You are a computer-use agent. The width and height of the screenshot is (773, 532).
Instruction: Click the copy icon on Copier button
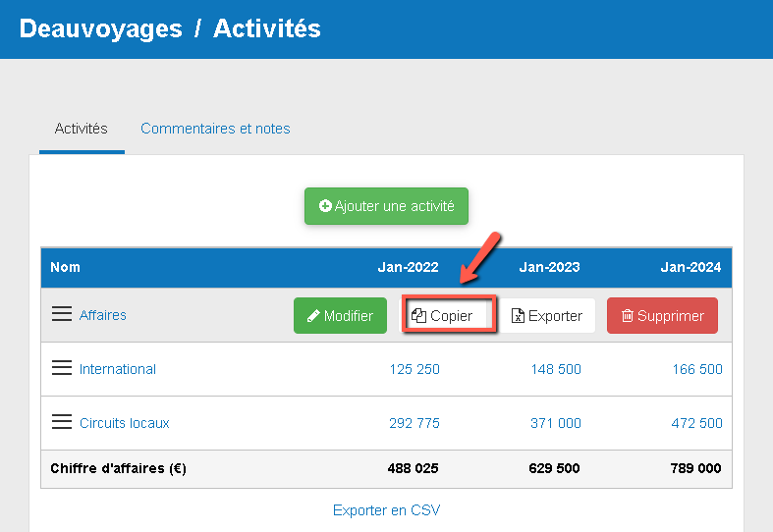tap(419, 316)
